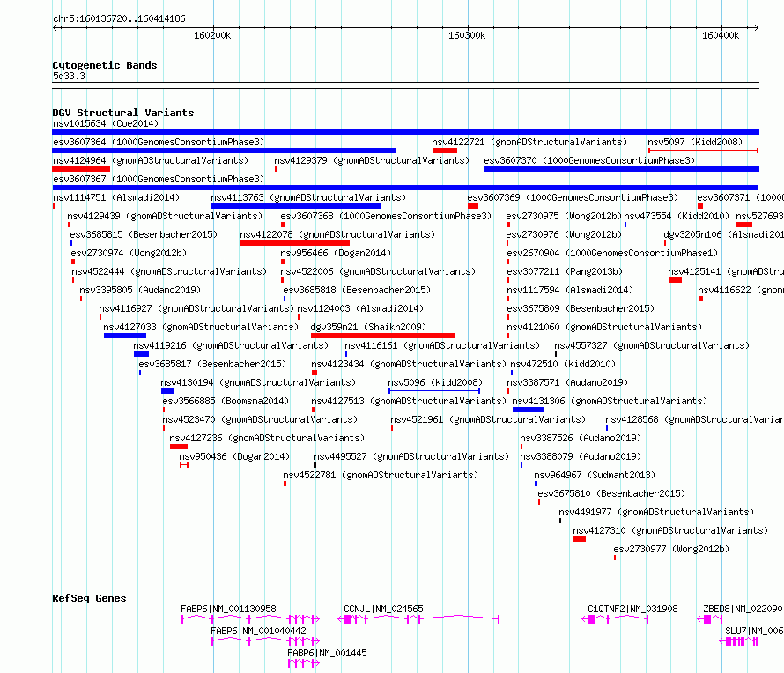
Task: Select the nsv4127033 blue bar
Action: (x=125, y=336)
